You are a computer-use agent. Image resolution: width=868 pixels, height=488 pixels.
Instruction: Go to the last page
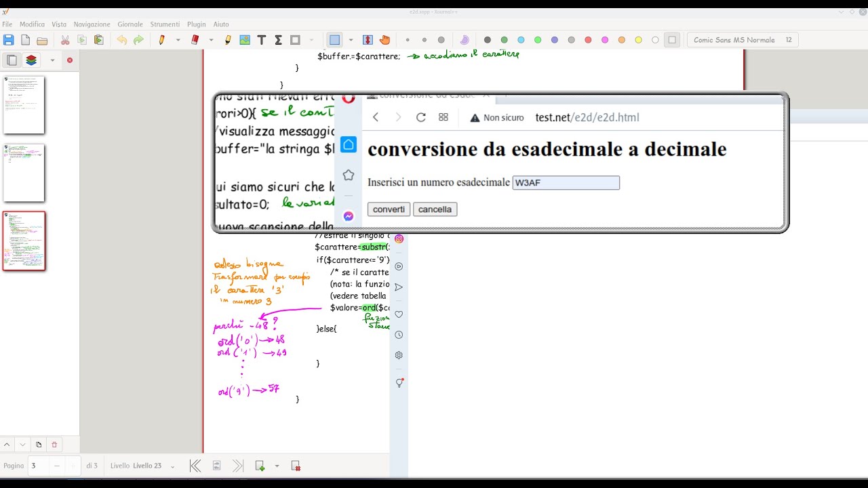[x=237, y=466]
